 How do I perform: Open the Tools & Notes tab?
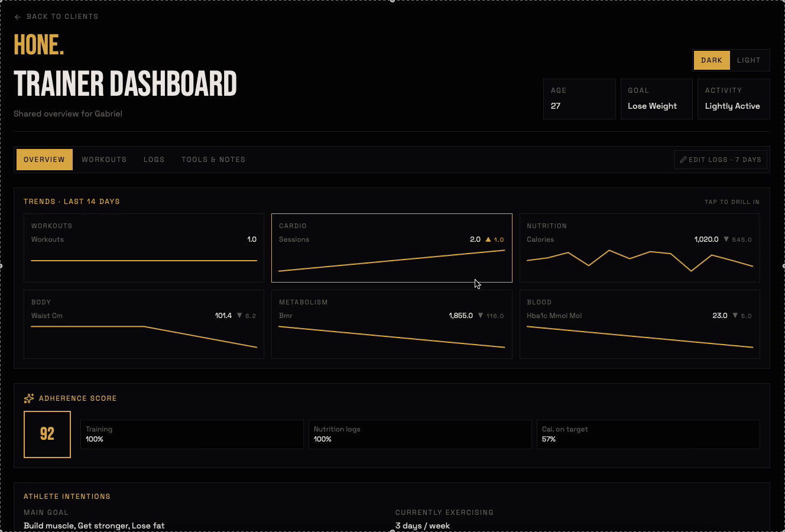[x=213, y=160]
